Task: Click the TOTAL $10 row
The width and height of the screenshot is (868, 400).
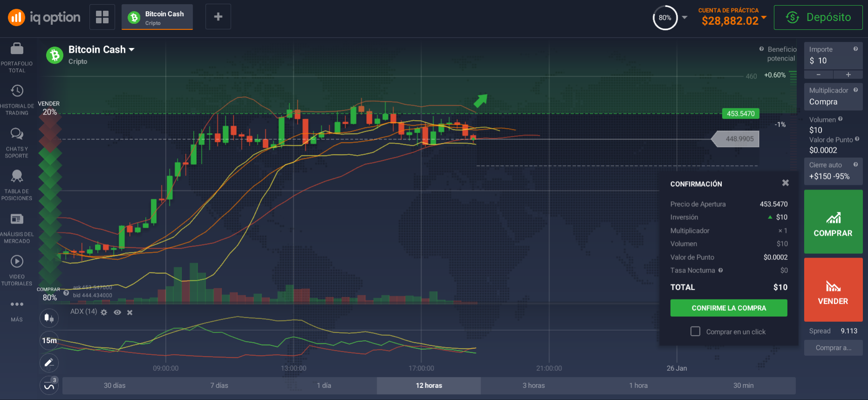Action: 729,287
